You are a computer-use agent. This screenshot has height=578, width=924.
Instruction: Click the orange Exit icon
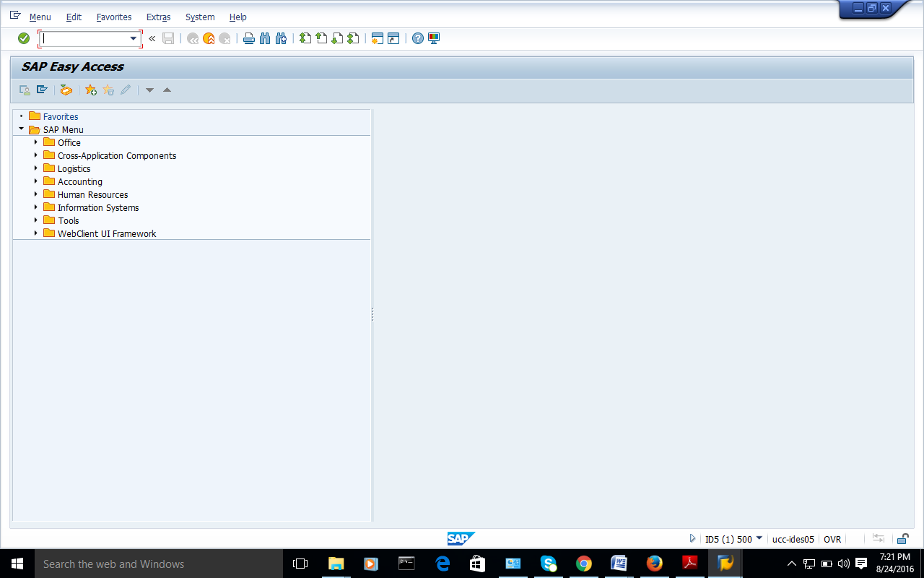[x=209, y=38]
